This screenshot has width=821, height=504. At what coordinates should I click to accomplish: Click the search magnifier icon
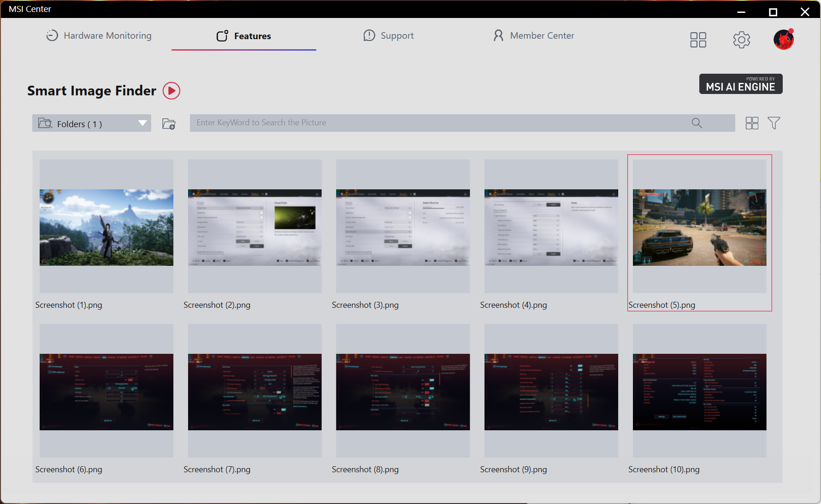tap(697, 123)
